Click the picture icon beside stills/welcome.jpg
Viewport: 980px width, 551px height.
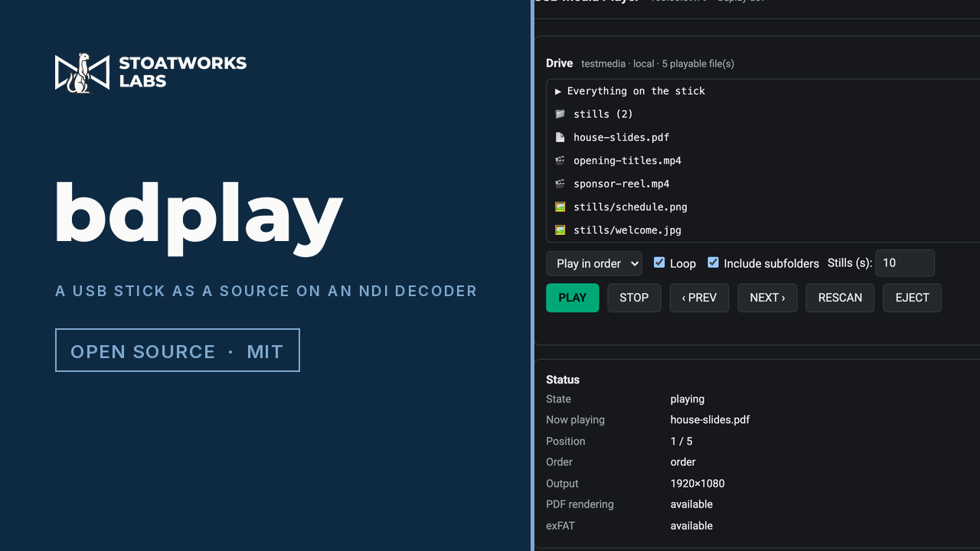pyautogui.click(x=560, y=230)
